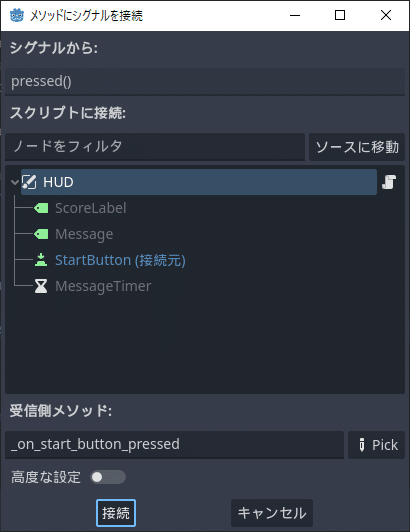The height and width of the screenshot is (532, 410).
Task: Select StartButton (接続元) in the tree
Action: click(120, 260)
